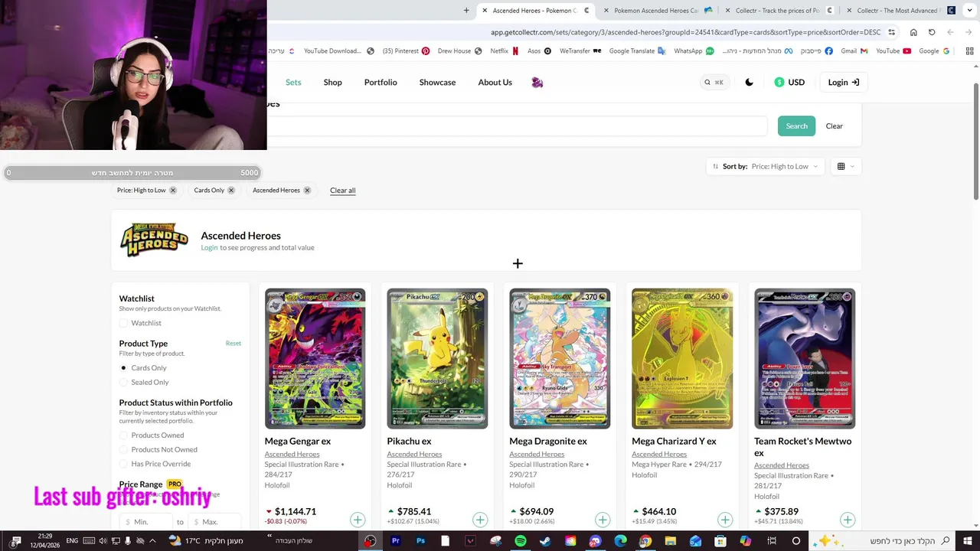Add Pikachu ex with plus icon
The image size is (980, 551).
pos(480,520)
